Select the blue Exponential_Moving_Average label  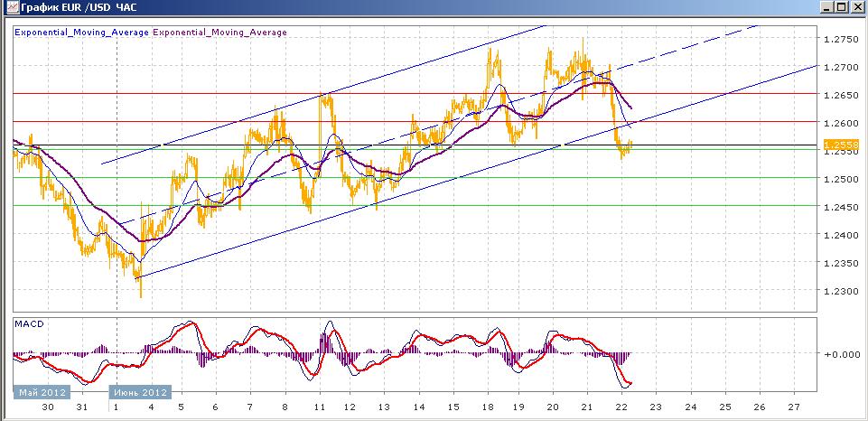[x=82, y=33]
